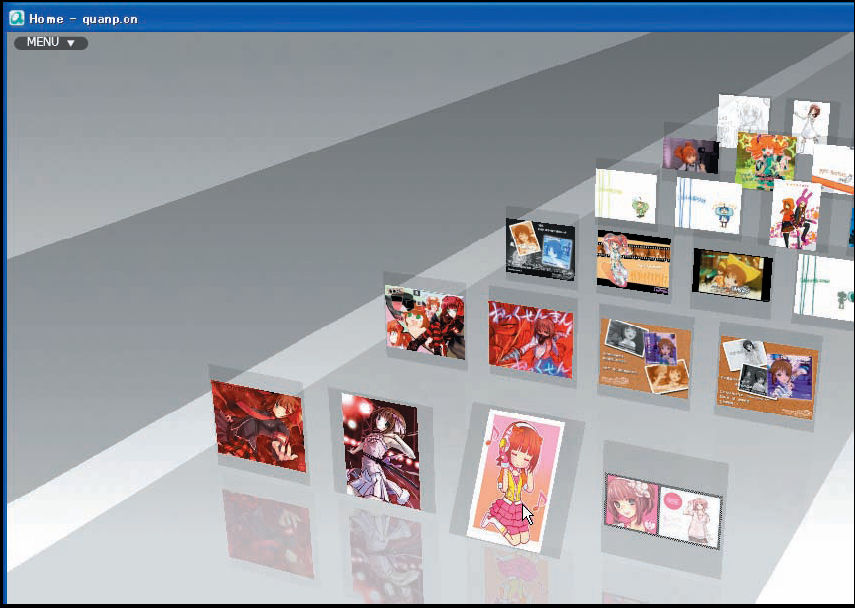855x608 pixels.
Task: Open the orange-haired girl on purple background thumbnail
Action: [690, 155]
